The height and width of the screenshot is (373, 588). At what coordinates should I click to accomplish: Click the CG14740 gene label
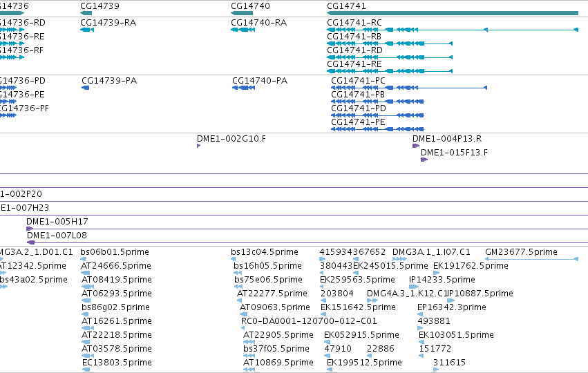pos(250,6)
